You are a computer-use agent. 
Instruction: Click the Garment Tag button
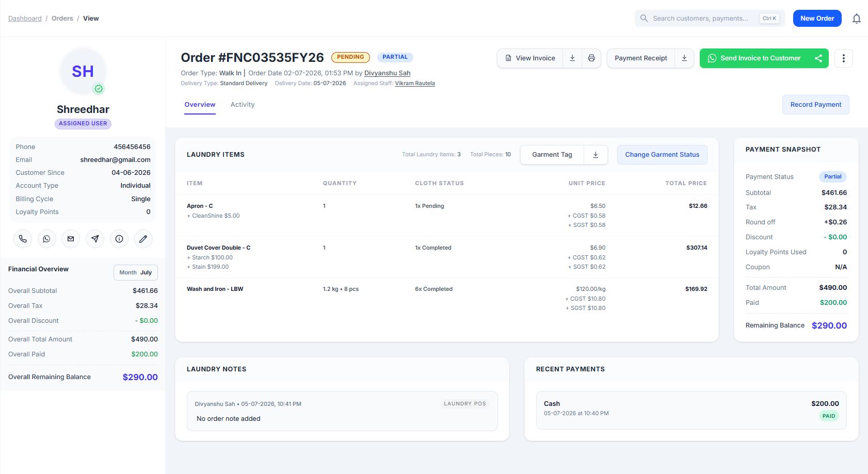tap(552, 155)
